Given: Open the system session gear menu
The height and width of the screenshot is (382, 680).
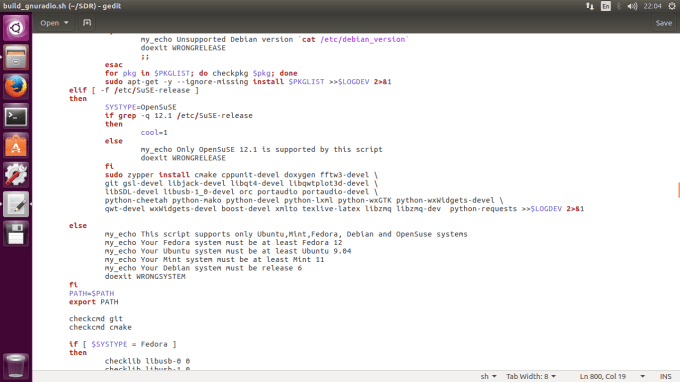Looking at the screenshot, I should (x=672, y=6).
